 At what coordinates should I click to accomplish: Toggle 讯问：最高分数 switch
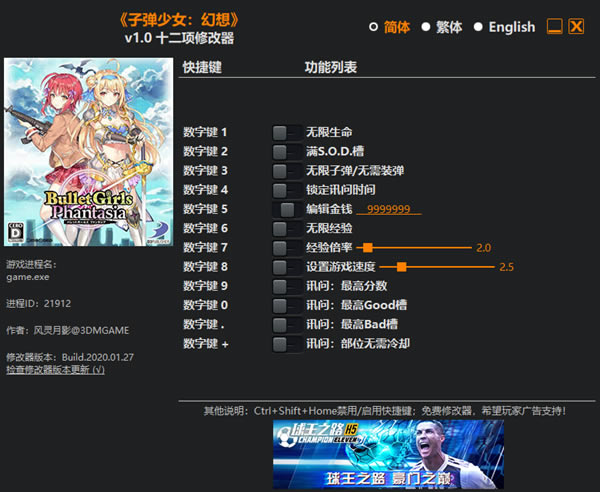[x=286, y=286]
